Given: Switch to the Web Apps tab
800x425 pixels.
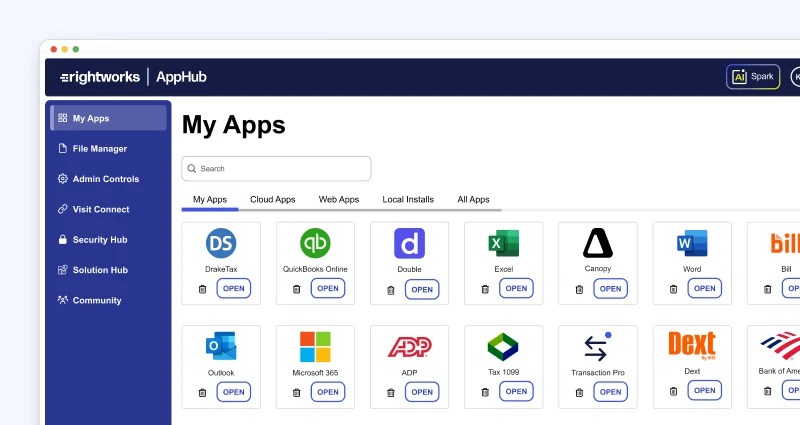Looking at the screenshot, I should click(x=339, y=199).
